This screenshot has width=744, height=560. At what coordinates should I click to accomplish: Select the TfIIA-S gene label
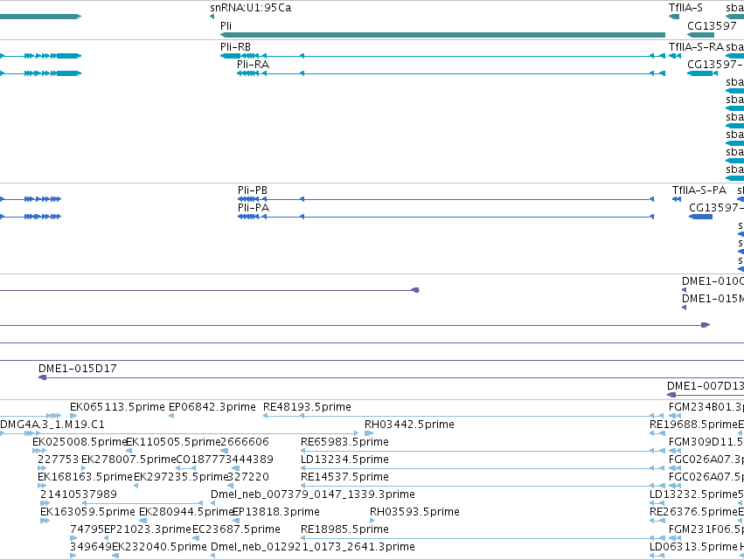point(685,8)
